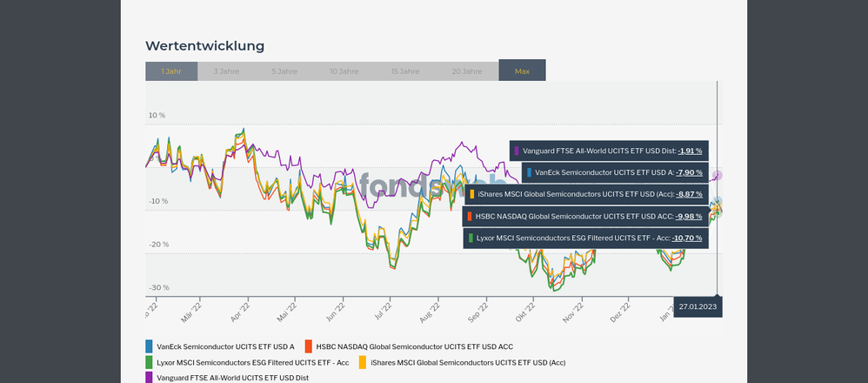This screenshot has width=868, height=383.
Task: Click the blue VanEck legend swatch
Action: click(150, 346)
